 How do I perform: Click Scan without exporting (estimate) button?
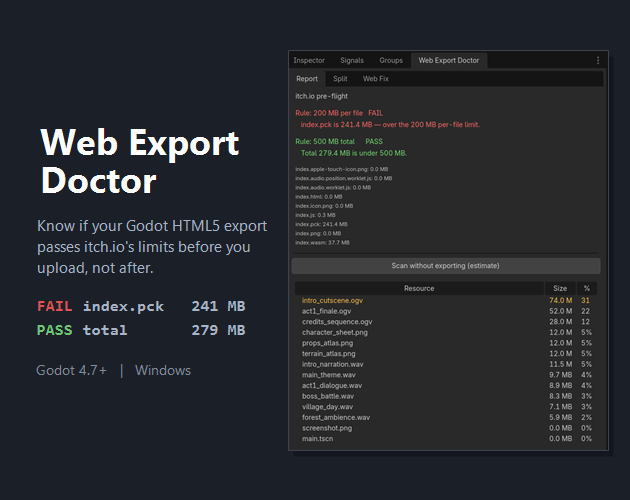tap(446, 266)
